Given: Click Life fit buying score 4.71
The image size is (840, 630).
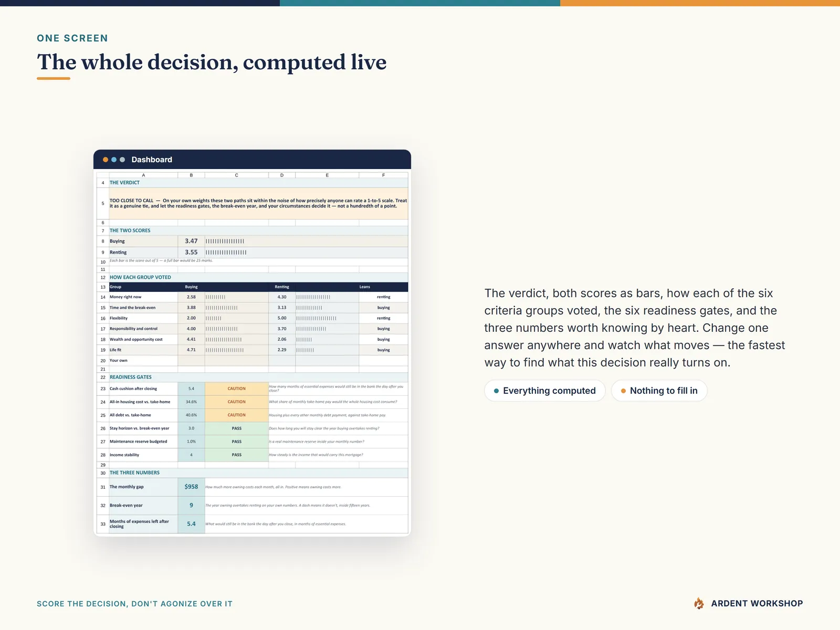Looking at the screenshot, I should pos(191,350).
